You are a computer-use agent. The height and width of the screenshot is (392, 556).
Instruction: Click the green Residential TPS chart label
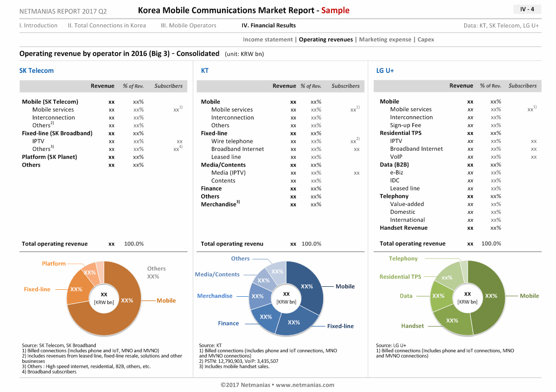pos(400,277)
